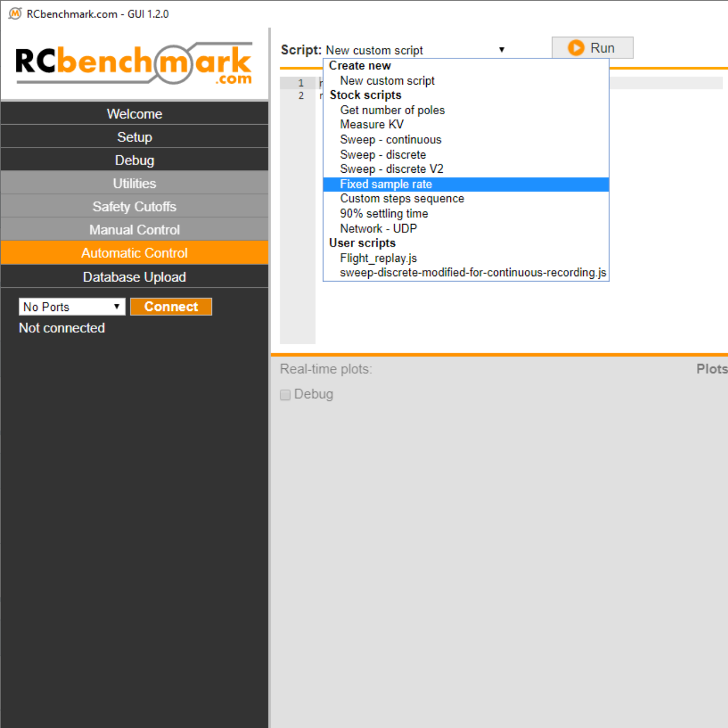This screenshot has width=728, height=728.
Task: Open the Welcome tab
Action: tap(134, 114)
